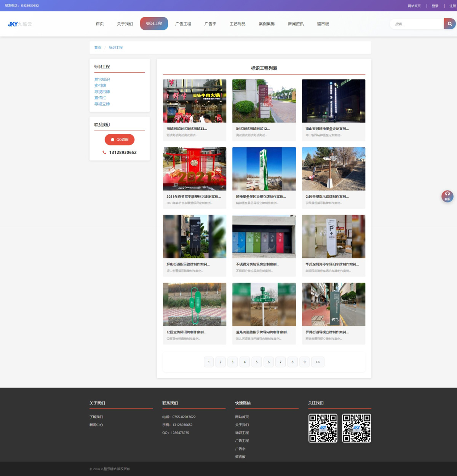Click the phone number 13128930652 in sidebar

(x=122, y=153)
